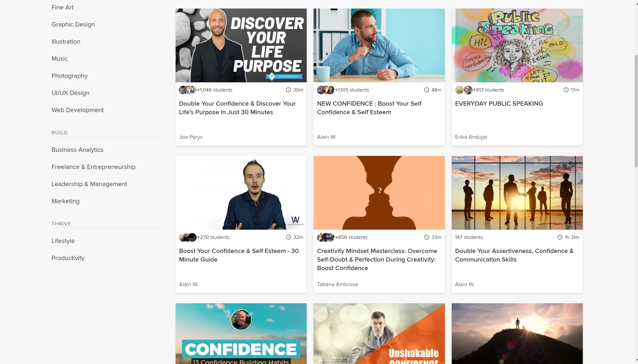Click student avatars on Everyday Public Speaking card
Screen dimensions: 638x364
pyautogui.click(x=463, y=90)
